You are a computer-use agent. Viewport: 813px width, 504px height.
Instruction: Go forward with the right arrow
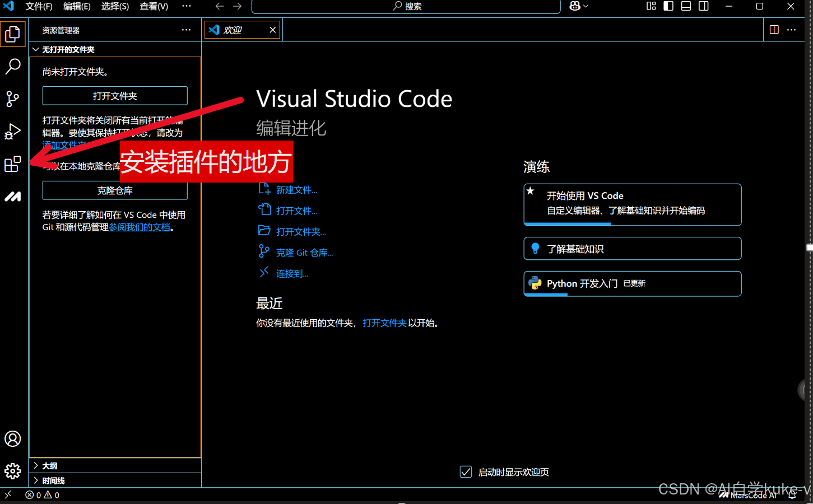tap(238, 6)
